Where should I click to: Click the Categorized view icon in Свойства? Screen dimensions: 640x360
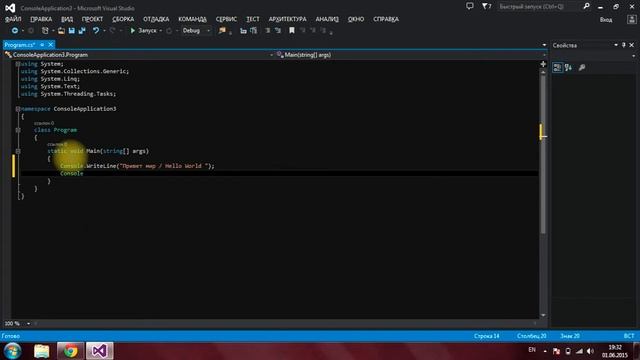[557, 68]
